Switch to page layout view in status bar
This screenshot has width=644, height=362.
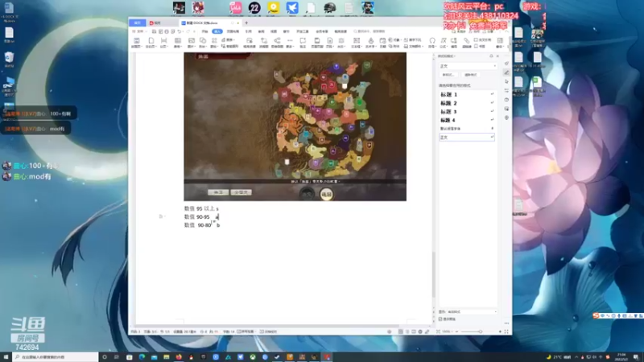click(400, 331)
